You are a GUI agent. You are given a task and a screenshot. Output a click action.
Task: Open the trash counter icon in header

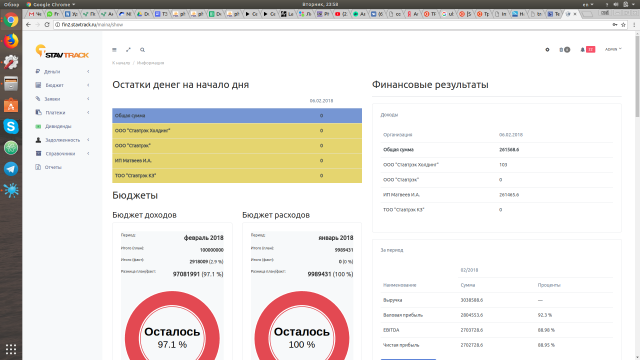564,50
